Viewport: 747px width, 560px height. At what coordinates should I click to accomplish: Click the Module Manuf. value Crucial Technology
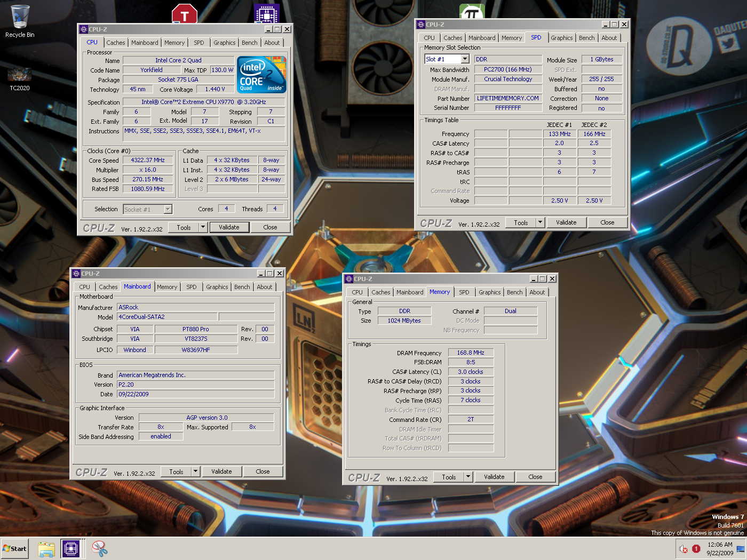(x=508, y=79)
